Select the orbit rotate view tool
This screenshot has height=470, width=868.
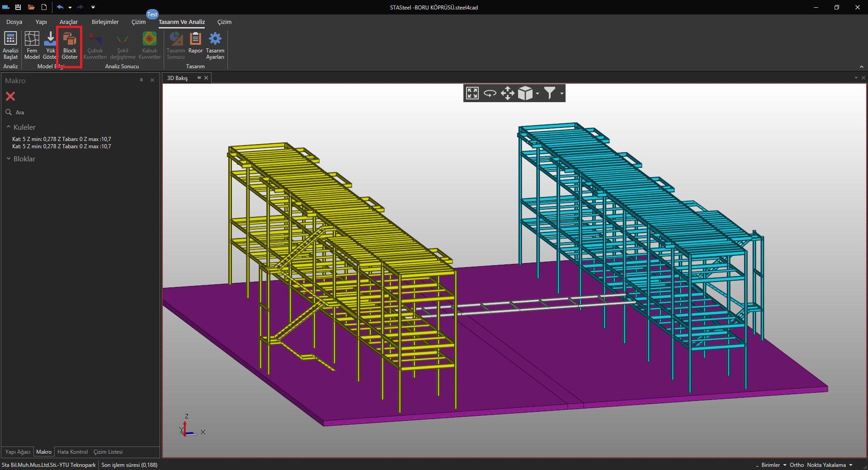[x=490, y=93]
